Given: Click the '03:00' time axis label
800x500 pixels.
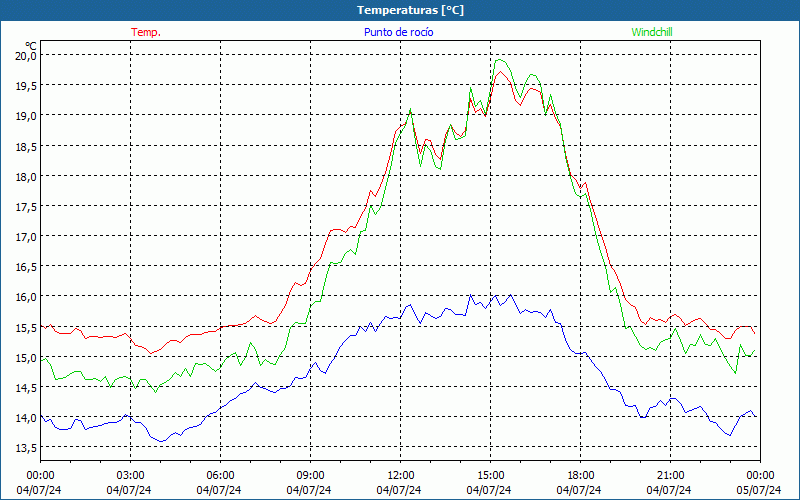Looking at the screenshot, I should pos(130,476).
